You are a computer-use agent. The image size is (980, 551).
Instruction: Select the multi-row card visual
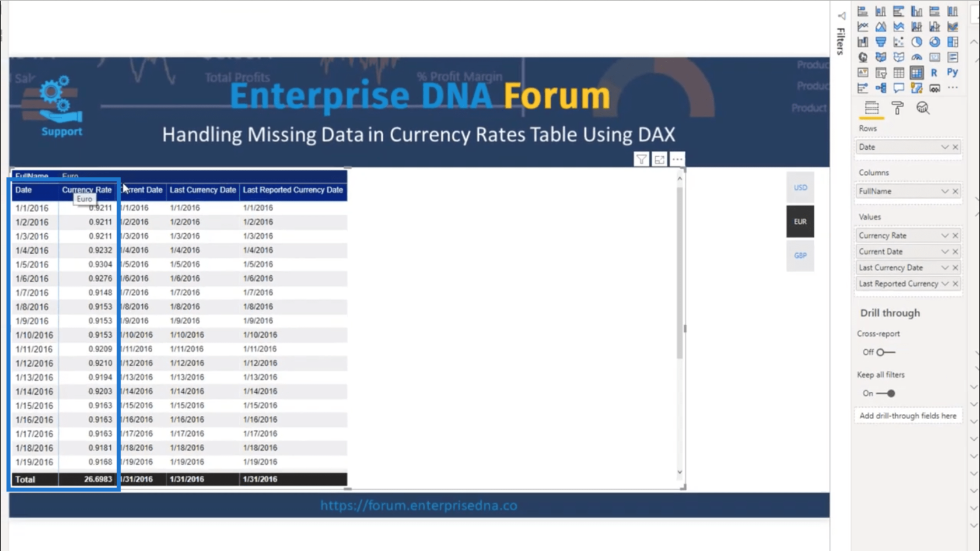(953, 57)
